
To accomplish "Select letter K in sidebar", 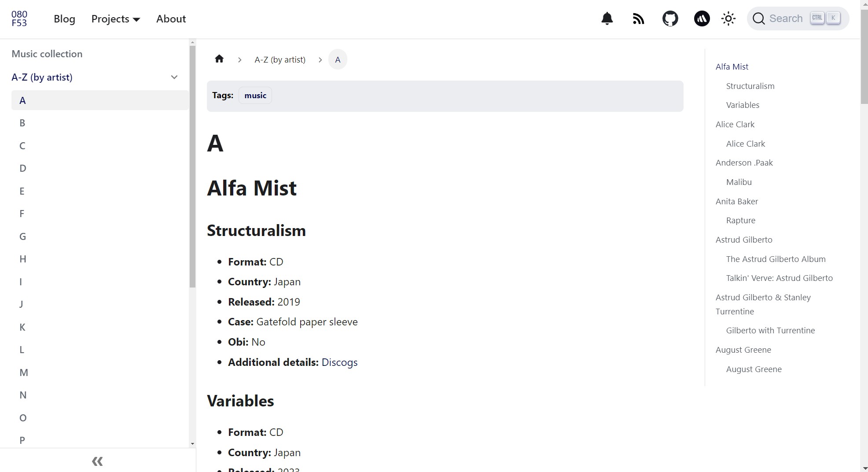I will pos(100,327).
